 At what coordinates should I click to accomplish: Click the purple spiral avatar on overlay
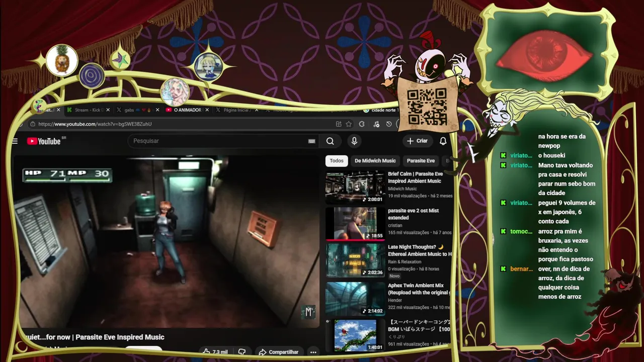92,76
